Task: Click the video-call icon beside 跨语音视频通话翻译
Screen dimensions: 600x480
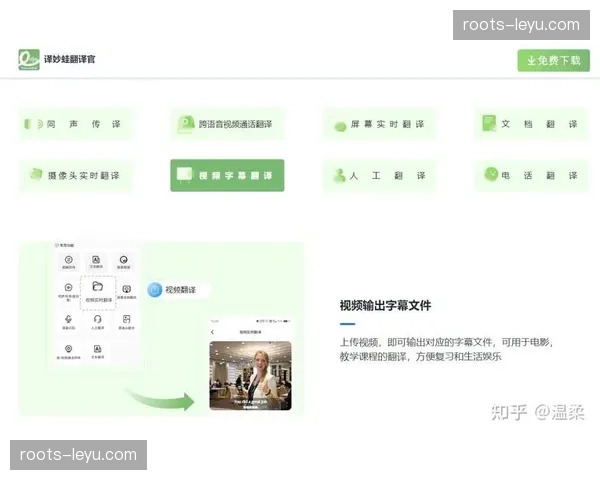Action: (186, 124)
